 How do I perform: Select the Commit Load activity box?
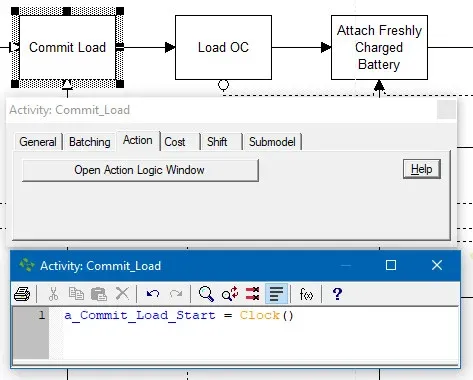point(67,47)
